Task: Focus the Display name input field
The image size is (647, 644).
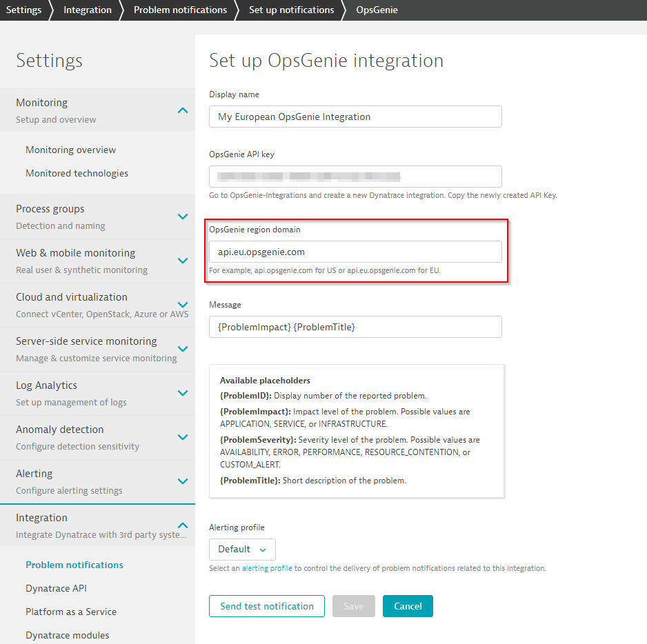Action: pyautogui.click(x=355, y=117)
